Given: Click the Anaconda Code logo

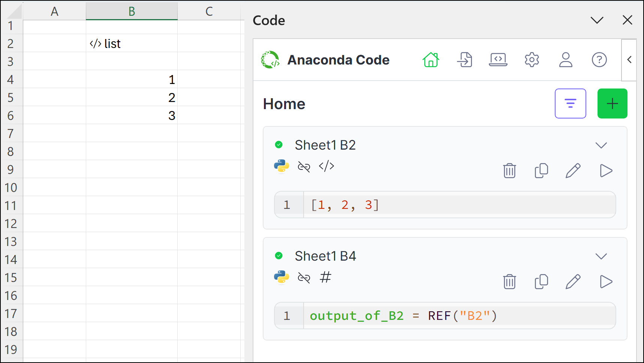Looking at the screenshot, I should coord(270,60).
